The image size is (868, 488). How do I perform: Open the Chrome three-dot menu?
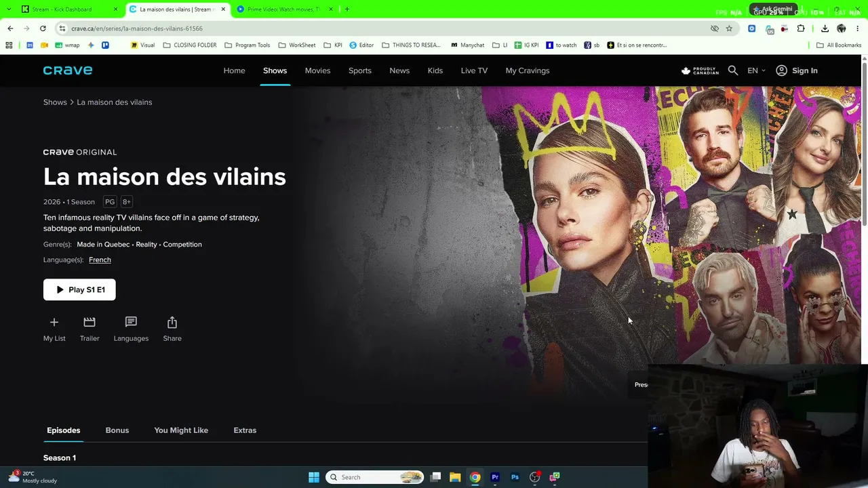(858, 28)
